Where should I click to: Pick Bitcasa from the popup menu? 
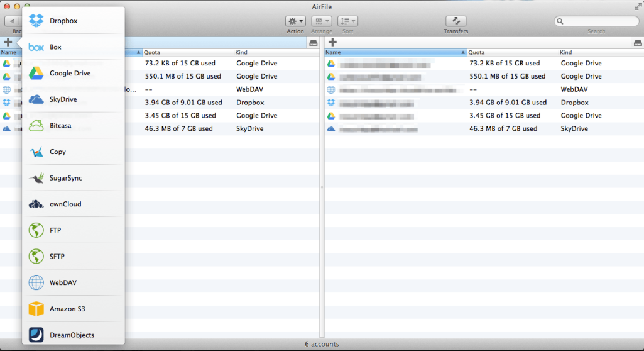(x=73, y=125)
